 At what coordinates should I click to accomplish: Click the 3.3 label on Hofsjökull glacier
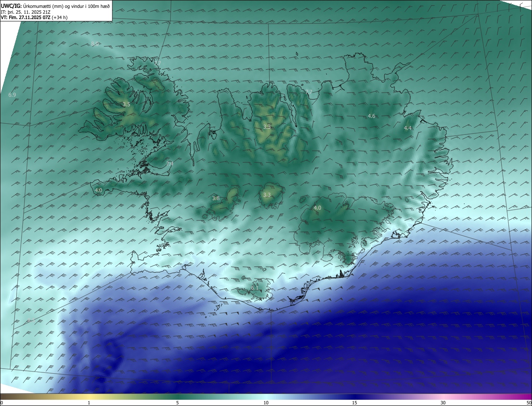click(267, 195)
